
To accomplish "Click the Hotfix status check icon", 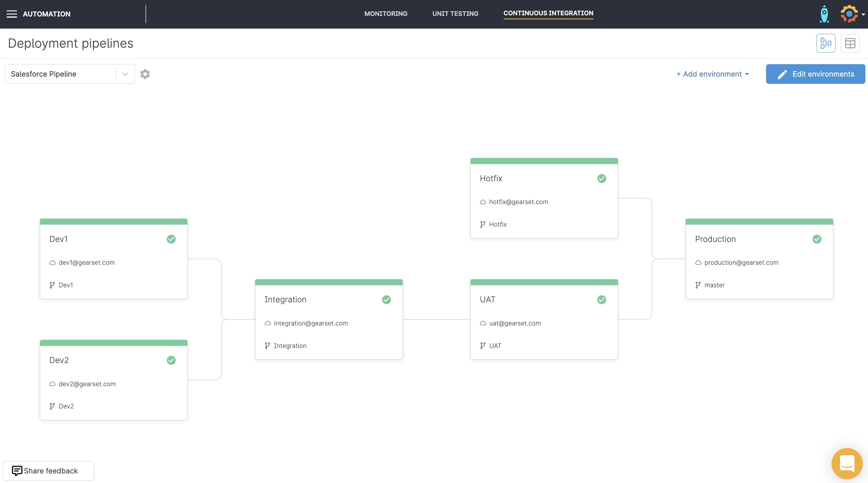I will click(x=601, y=178).
